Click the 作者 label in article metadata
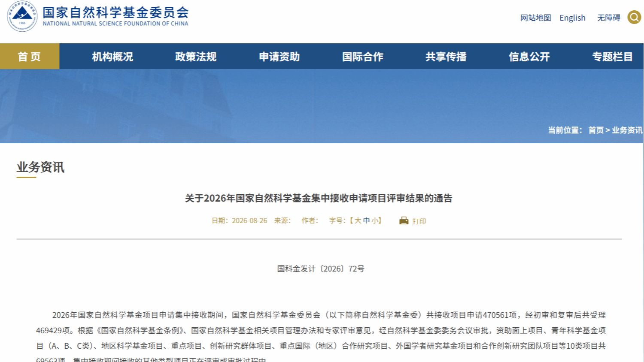644x362 pixels. click(310, 220)
